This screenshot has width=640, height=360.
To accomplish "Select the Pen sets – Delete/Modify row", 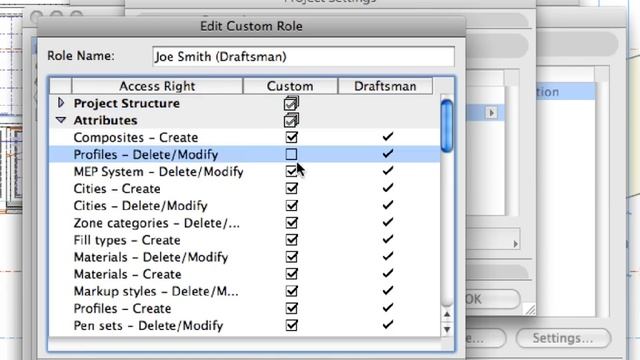I will [245, 325].
